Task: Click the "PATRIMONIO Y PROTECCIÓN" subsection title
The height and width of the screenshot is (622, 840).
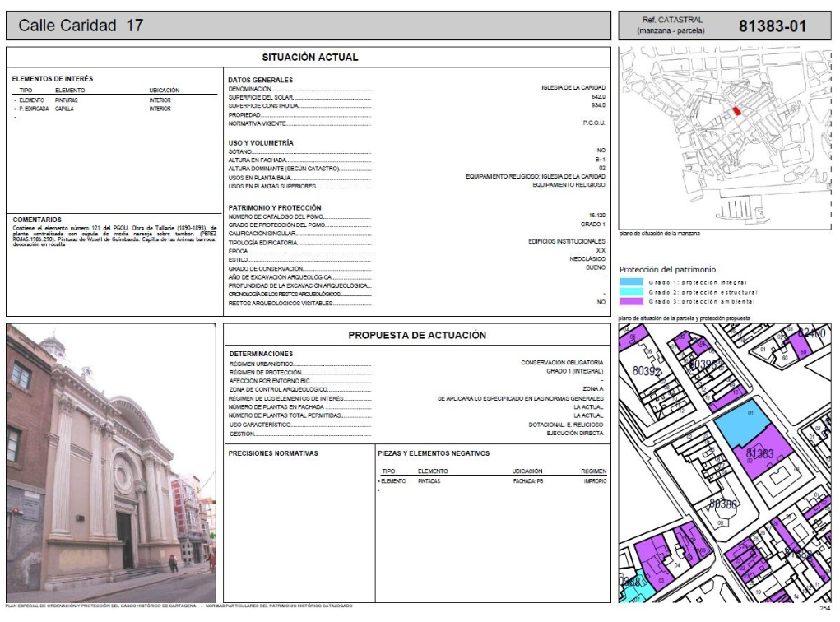Action: (x=275, y=207)
